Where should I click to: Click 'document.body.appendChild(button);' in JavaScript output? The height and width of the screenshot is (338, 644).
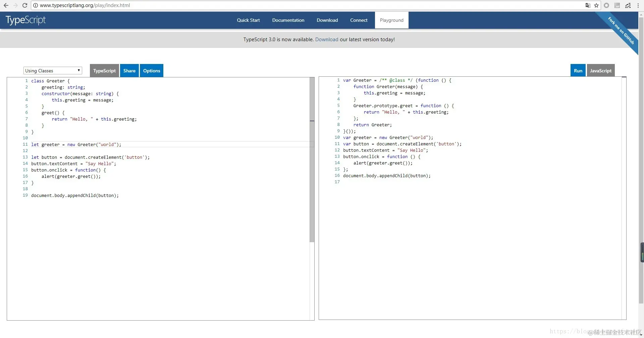387,176
